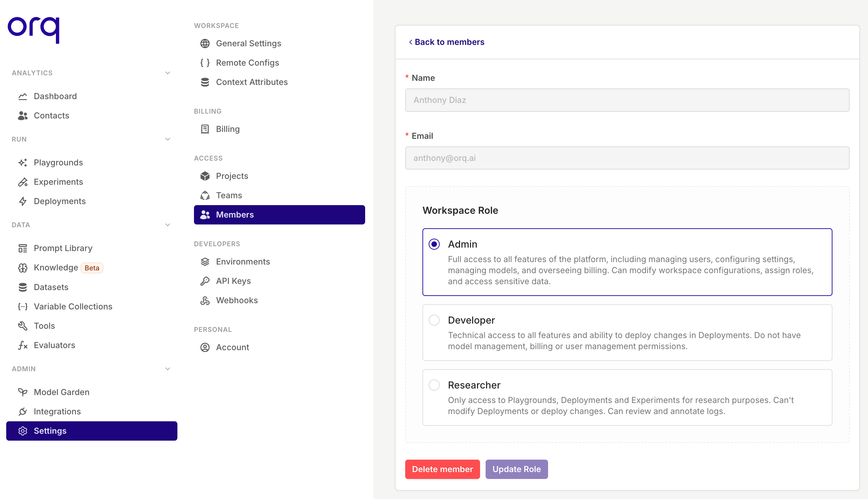Image resolution: width=868 pixels, height=499 pixels.
Task: Navigate to Model Garden admin section
Action: [61, 392]
